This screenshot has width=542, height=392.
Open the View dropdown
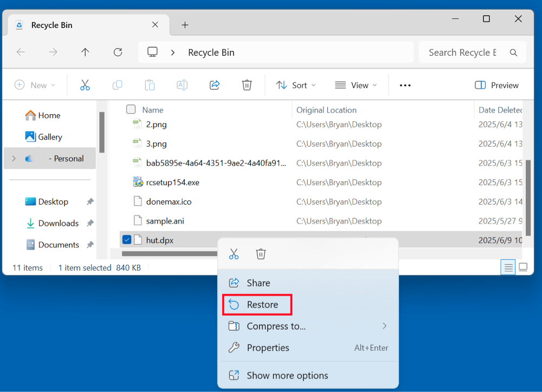tap(356, 85)
